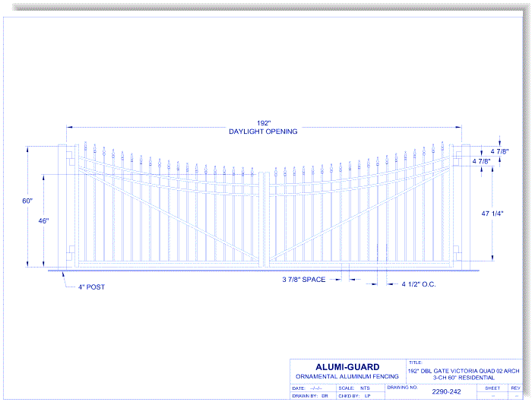The width and height of the screenshot is (532, 418).
Task: Select the 4" POST callout text
Action: click(x=92, y=287)
